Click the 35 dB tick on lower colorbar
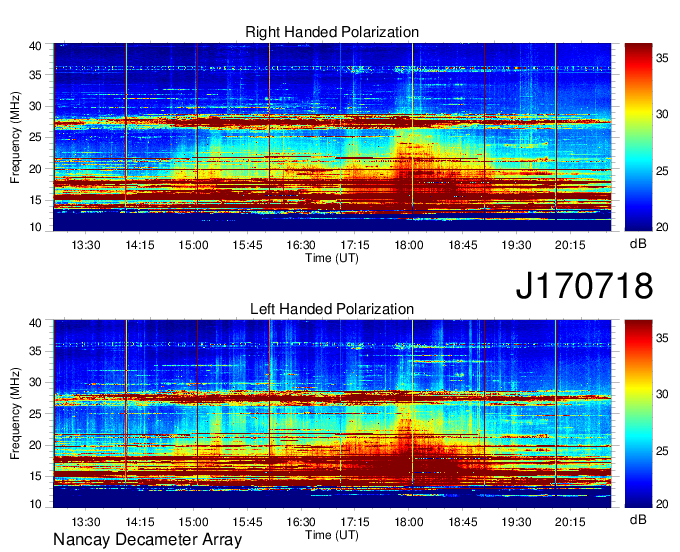The image size is (680, 552). pos(662,338)
